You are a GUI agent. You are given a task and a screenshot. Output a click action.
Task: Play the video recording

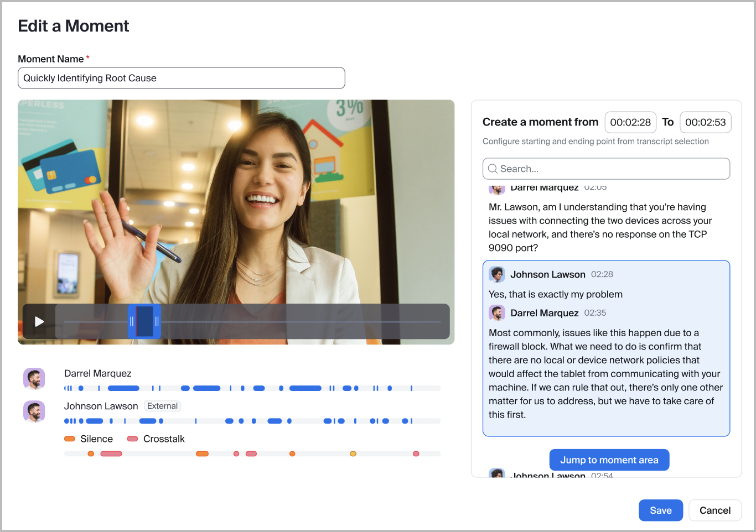39,321
